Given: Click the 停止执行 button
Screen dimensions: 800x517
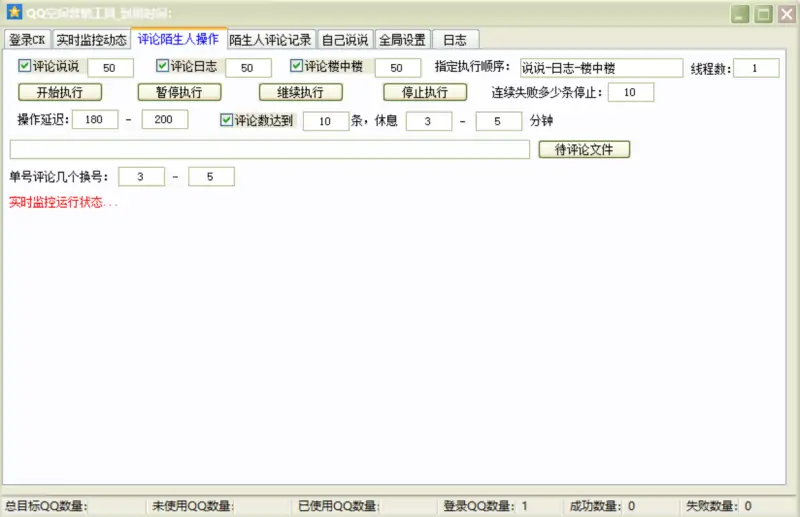Looking at the screenshot, I should (x=425, y=92).
